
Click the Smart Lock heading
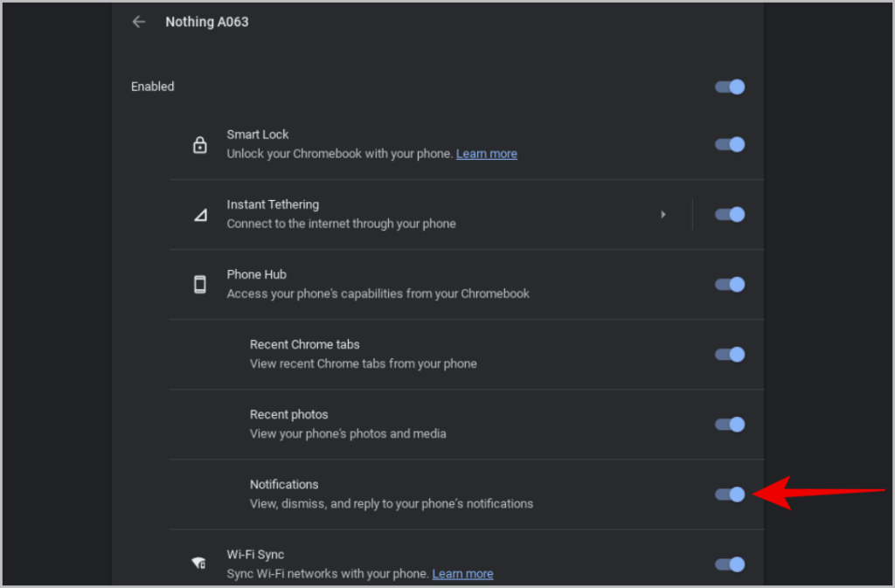tap(258, 135)
